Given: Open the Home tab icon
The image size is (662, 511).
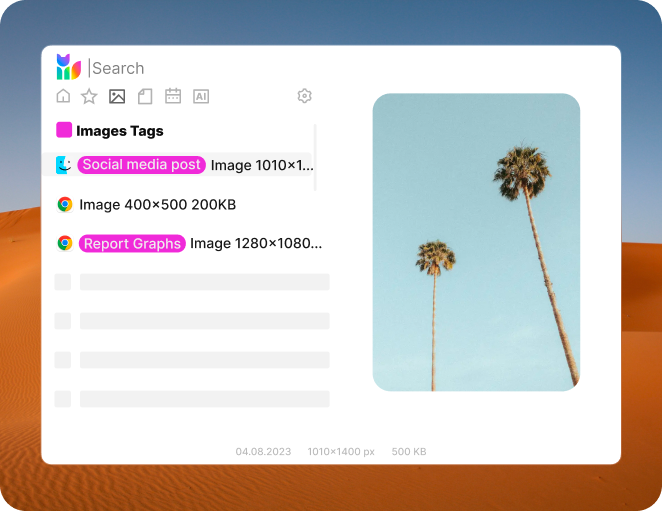Looking at the screenshot, I should point(63,96).
